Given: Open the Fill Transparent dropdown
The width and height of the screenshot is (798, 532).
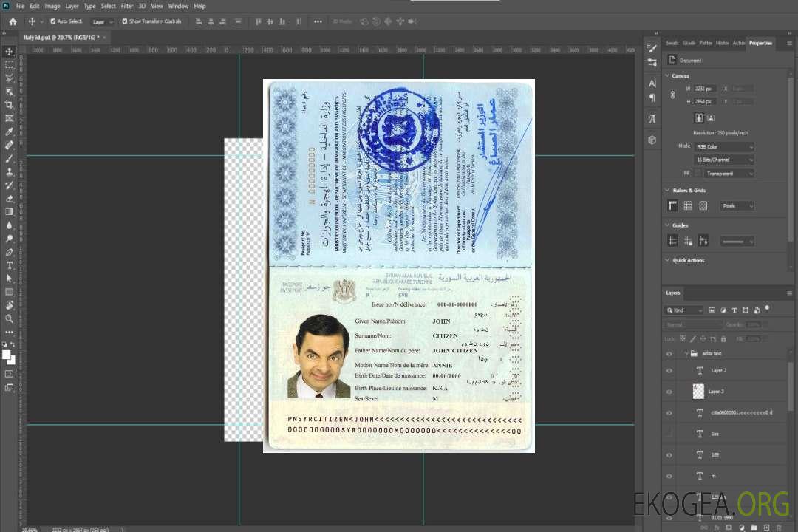Looking at the screenshot, I should pyautogui.click(x=729, y=174).
